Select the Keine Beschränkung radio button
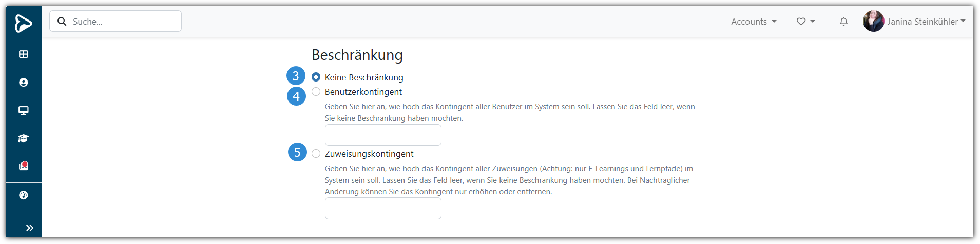This screenshot has width=980, height=244. (316, 77)
